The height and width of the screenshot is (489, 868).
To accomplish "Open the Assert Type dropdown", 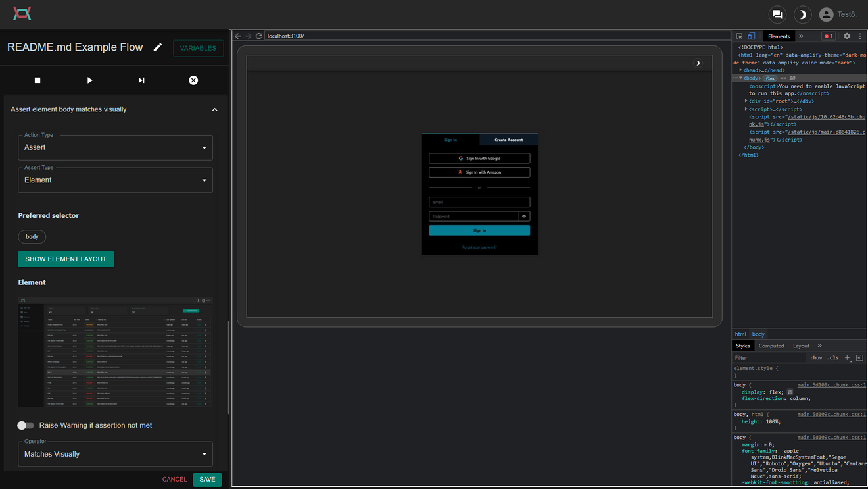I will [115, 180].
